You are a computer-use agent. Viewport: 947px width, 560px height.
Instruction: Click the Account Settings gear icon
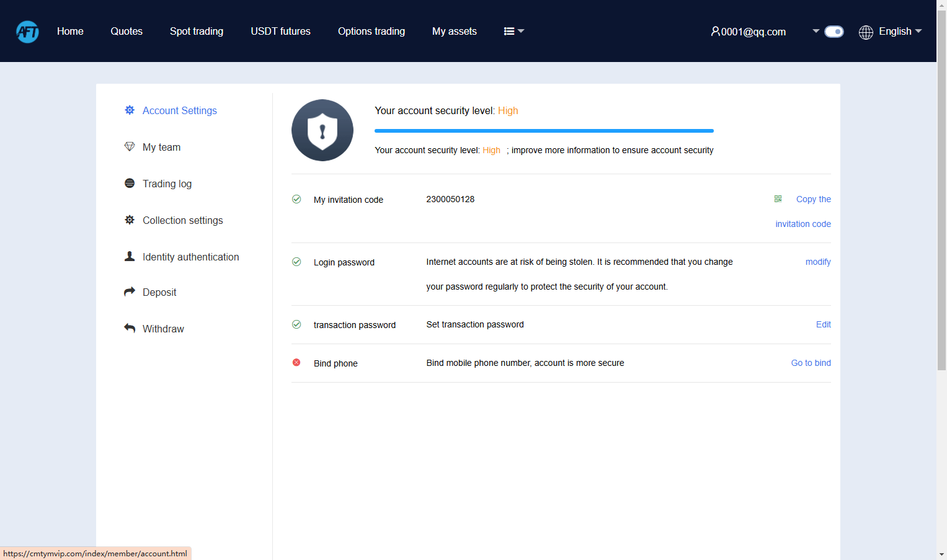point(130,110)
